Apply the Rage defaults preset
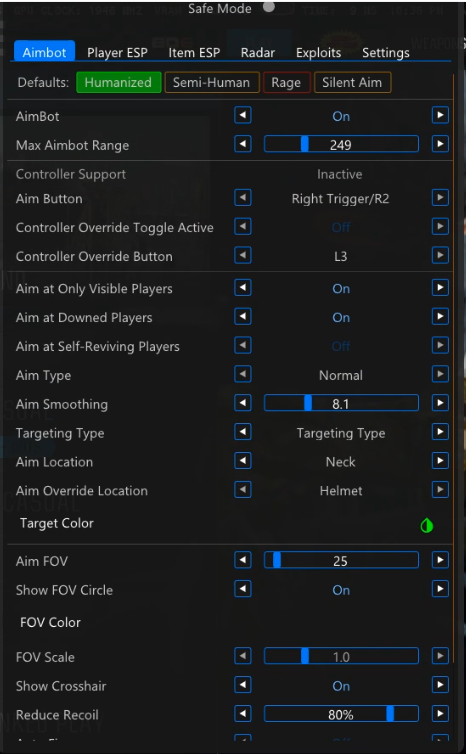This screenshot has height=754, width=466. pyautogui.click(x=286, y=82)
